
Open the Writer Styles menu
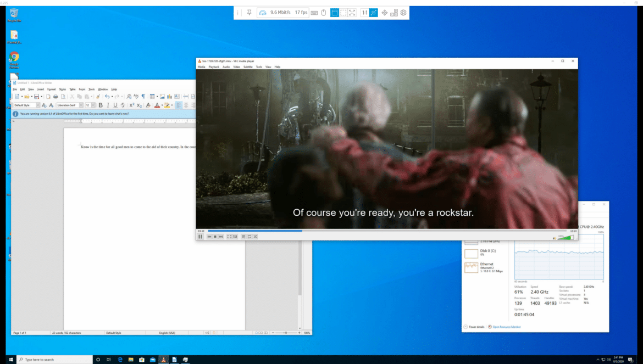coord(62,89)
